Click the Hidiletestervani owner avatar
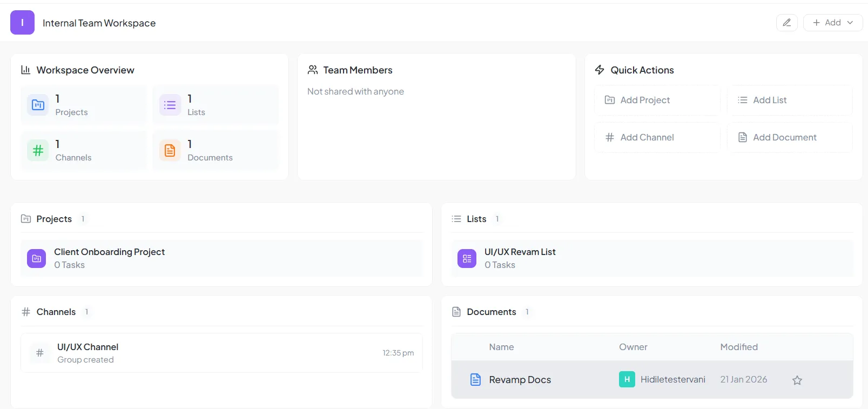The height and width of the screenshot is (409, 868). [x=627, y=379]
